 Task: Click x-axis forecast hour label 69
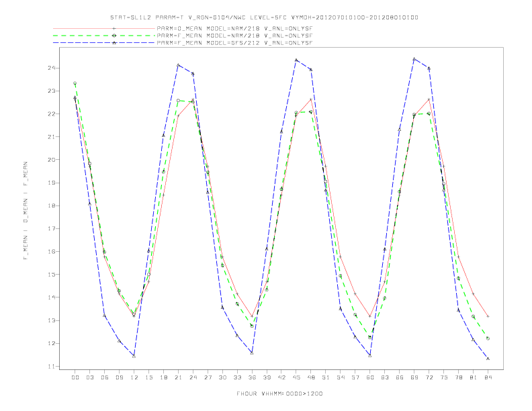tap(414, 377)
